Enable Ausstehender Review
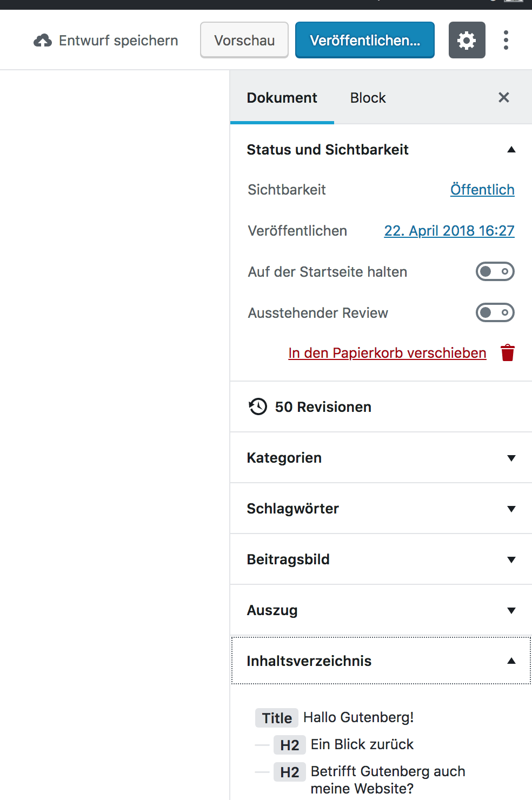This screenshot has width=532, height=800. (x=495, y=312)
